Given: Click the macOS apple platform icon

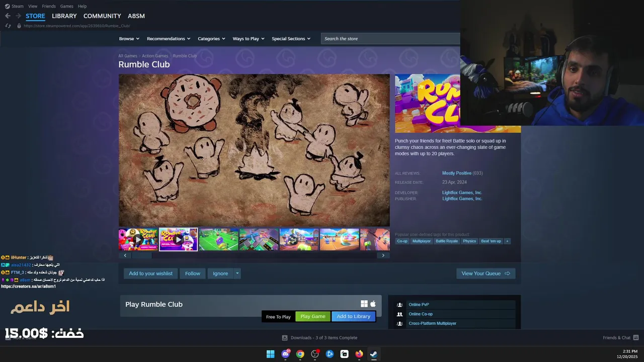Looking at the screenshot, I should coord(373,304).
